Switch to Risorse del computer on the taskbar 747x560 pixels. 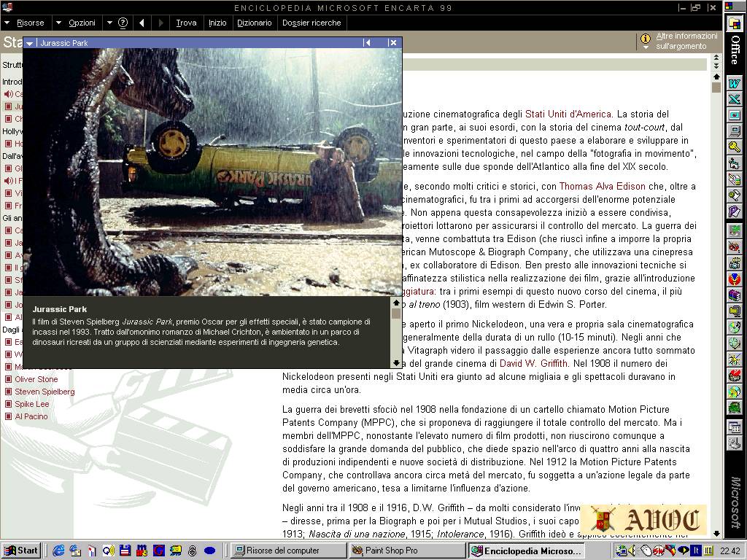(288, 551)
